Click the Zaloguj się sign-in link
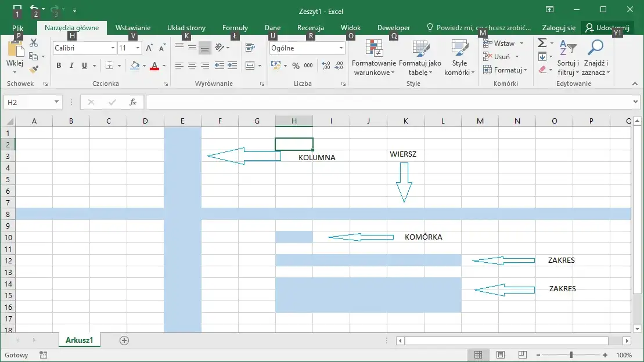The image size is (644, 362). (559, 28)
